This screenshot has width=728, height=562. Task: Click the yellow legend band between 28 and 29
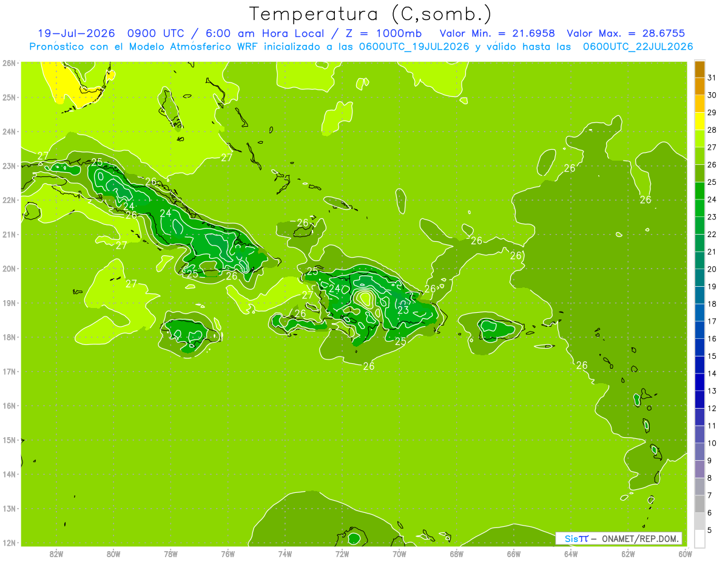699,122
